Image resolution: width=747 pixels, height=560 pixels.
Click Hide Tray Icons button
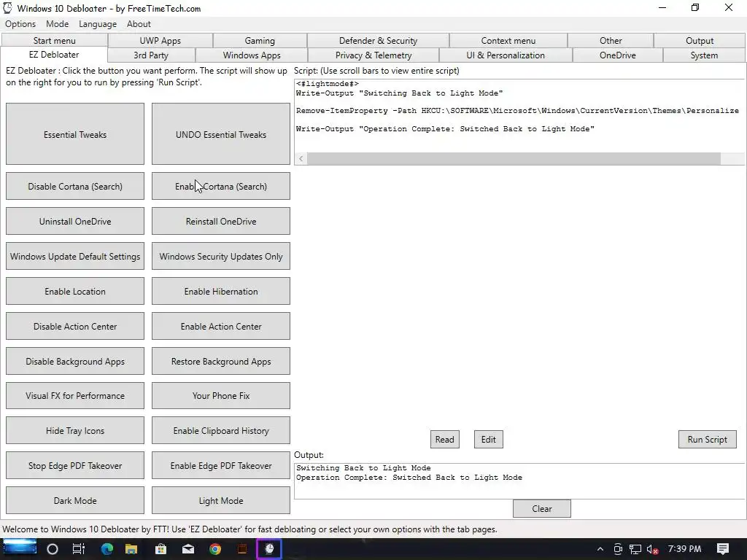[75, 430]
